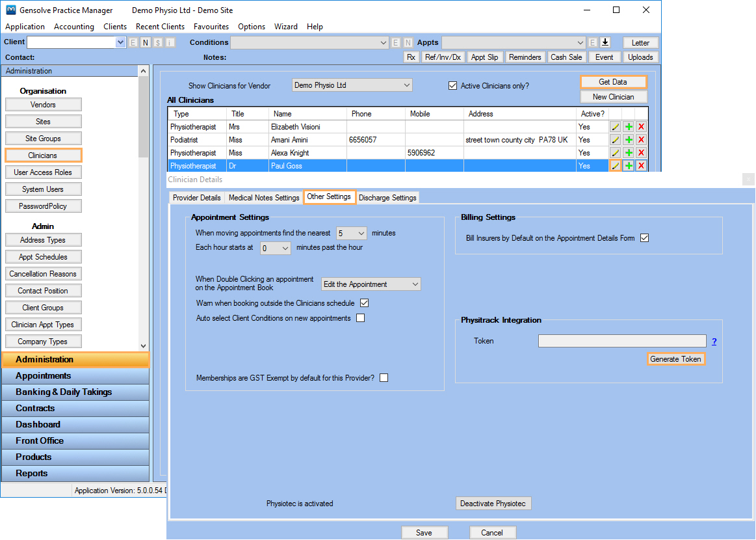Open the Accounting menu

[74, 27]
